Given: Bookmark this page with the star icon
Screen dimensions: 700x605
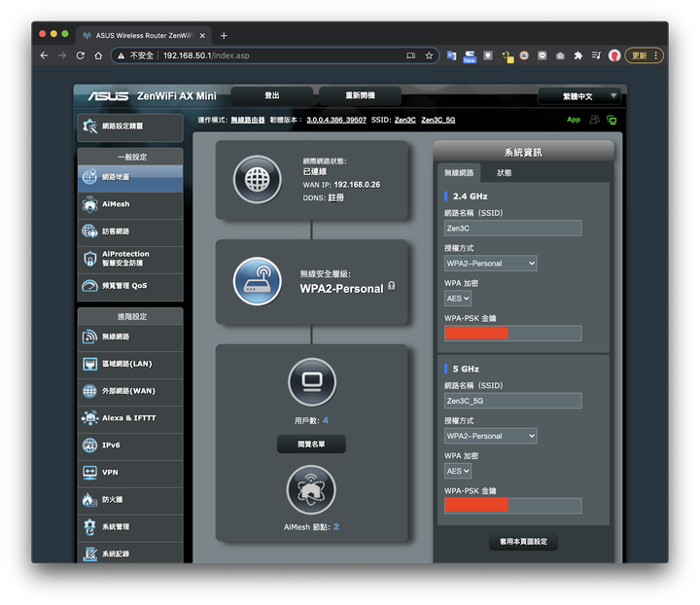Looking at the screenshot, I should coord(429,55).
